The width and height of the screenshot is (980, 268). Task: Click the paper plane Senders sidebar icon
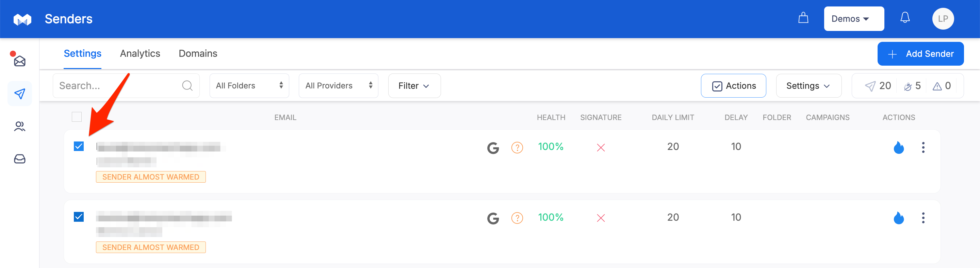tap(19, 94)
